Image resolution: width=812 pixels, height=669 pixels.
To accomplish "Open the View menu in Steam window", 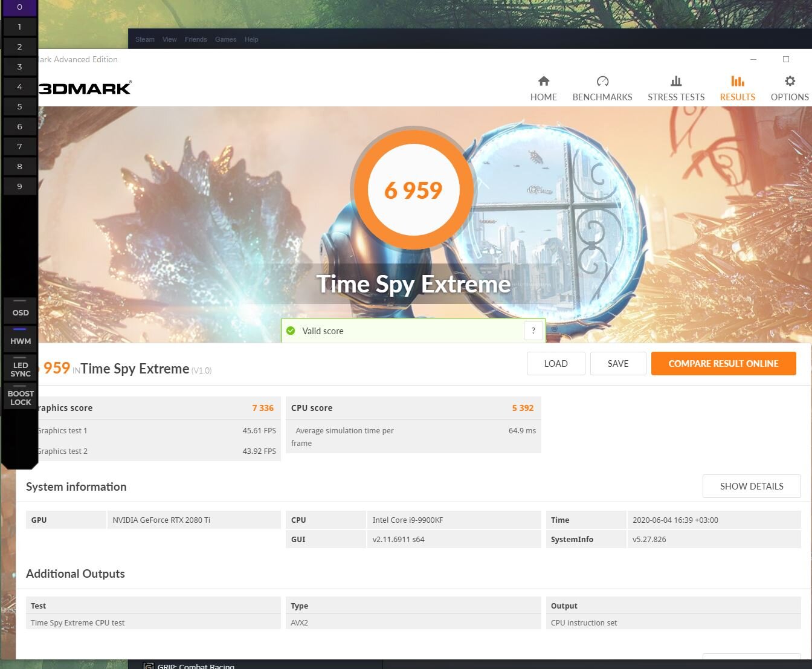I will 170,39.
